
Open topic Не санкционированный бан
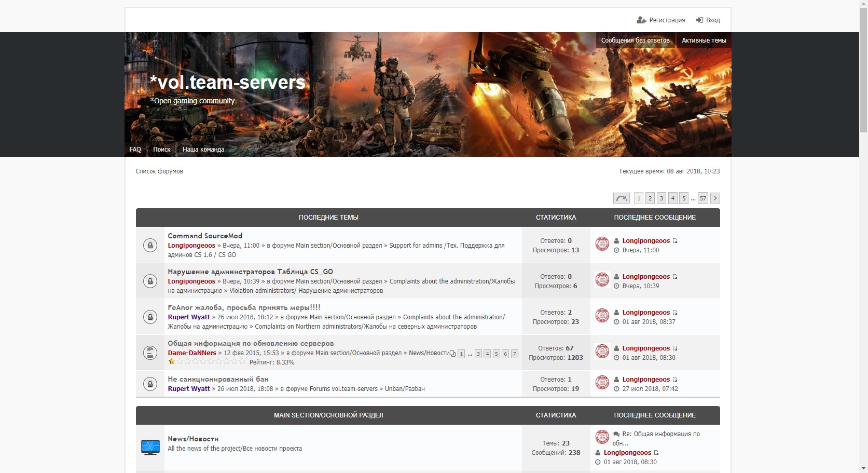coord(218,379)
